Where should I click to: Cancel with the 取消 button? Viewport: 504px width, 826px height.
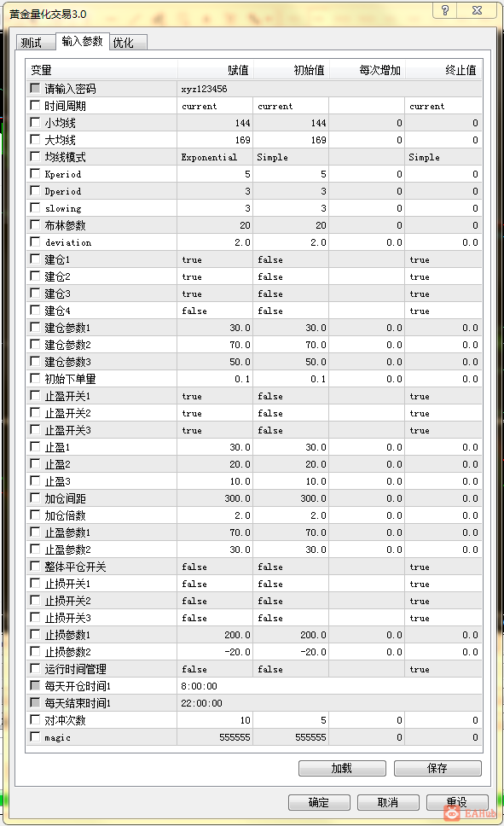click(x=388, y=802)
